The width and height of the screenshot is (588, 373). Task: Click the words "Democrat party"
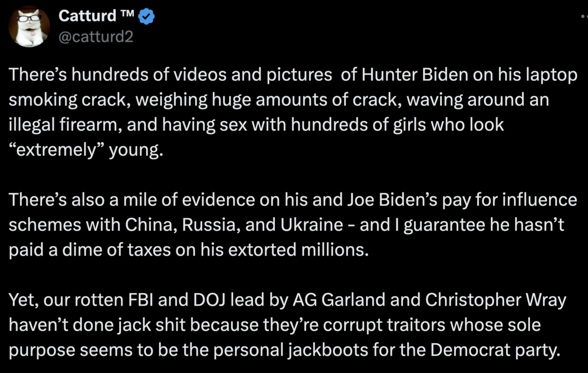click(495, 350)
